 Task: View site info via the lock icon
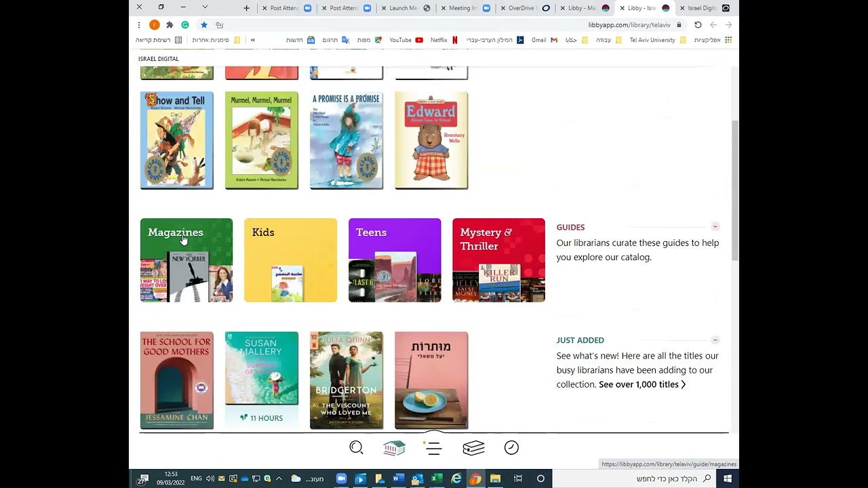(x=679, y=25)
